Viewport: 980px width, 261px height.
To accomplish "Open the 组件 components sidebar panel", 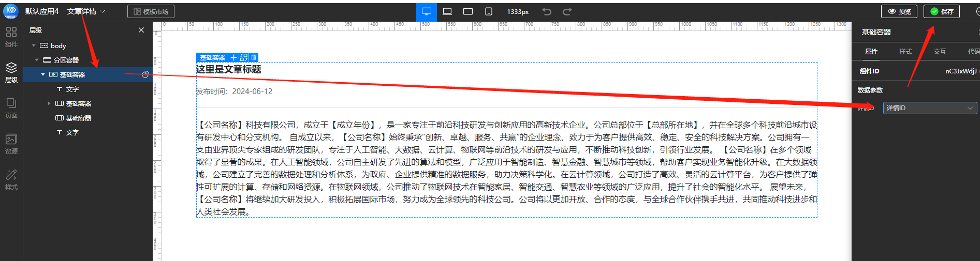I will click(x=11, y=37).
